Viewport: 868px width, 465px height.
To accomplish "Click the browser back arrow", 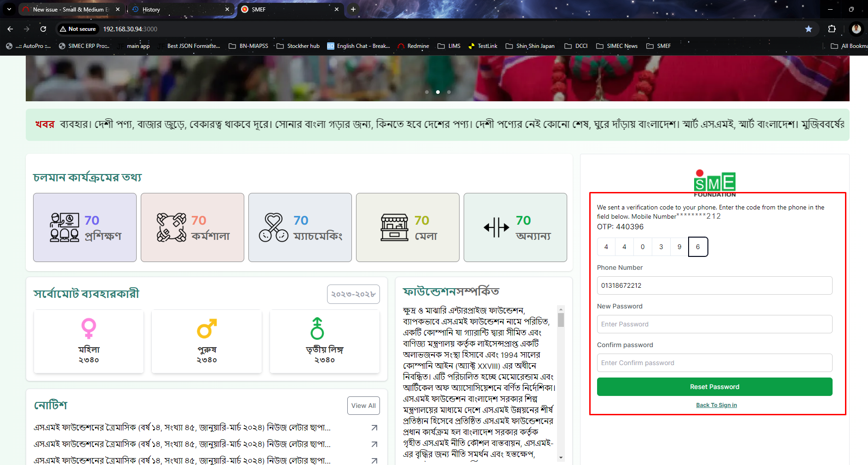I will click(x=10, y=29).
